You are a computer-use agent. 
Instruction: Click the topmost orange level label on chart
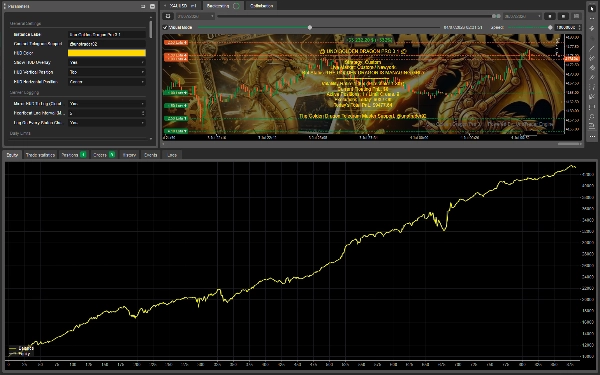[x=176, y=42]
